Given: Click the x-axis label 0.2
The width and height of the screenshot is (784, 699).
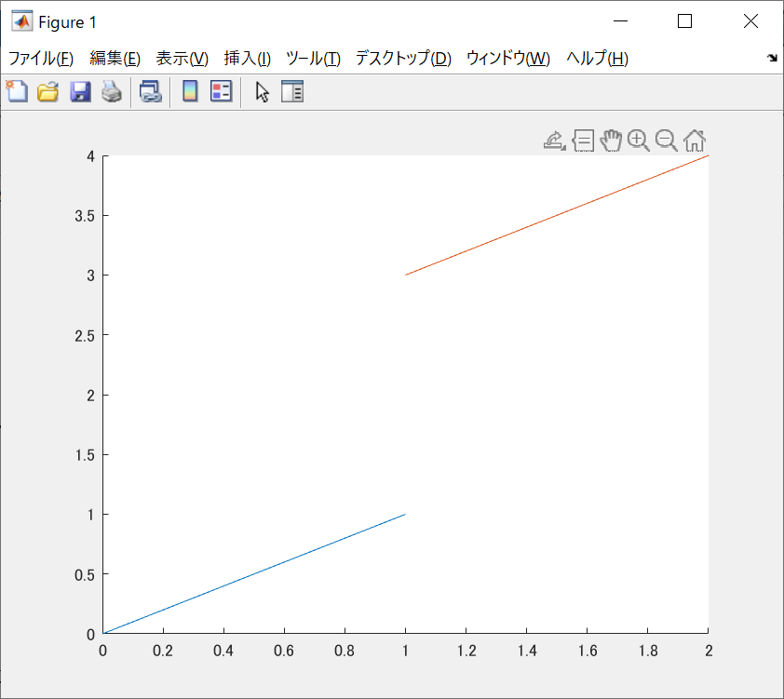Looking at the screenshot, I should pyautogui.click(x=163, y=651).
